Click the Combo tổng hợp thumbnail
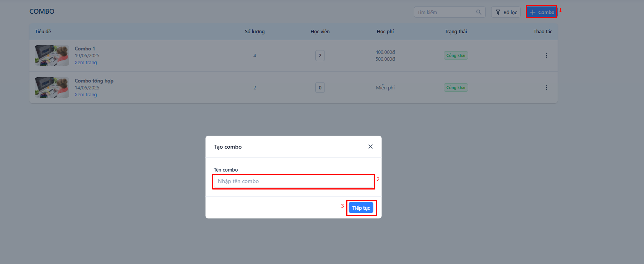 52,87
